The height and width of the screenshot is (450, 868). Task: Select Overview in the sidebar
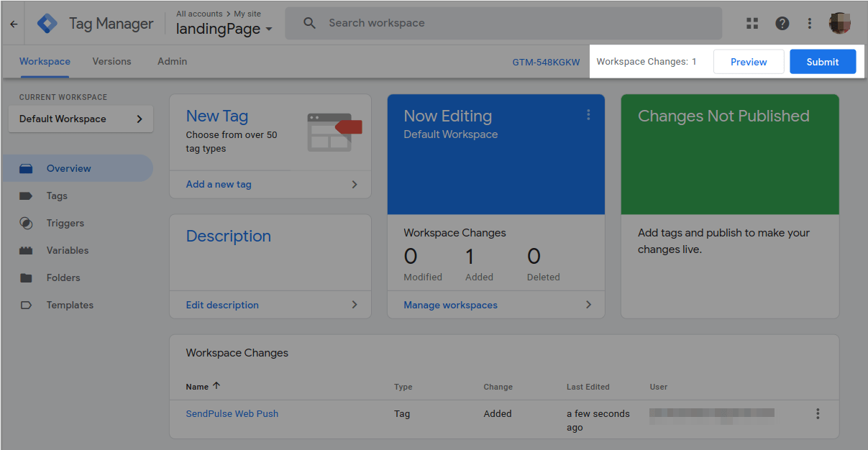tap(78, 169)
